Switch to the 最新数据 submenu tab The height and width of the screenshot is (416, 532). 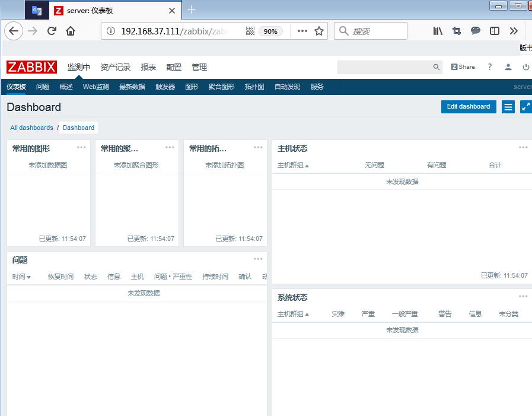(x=132, y=87)
